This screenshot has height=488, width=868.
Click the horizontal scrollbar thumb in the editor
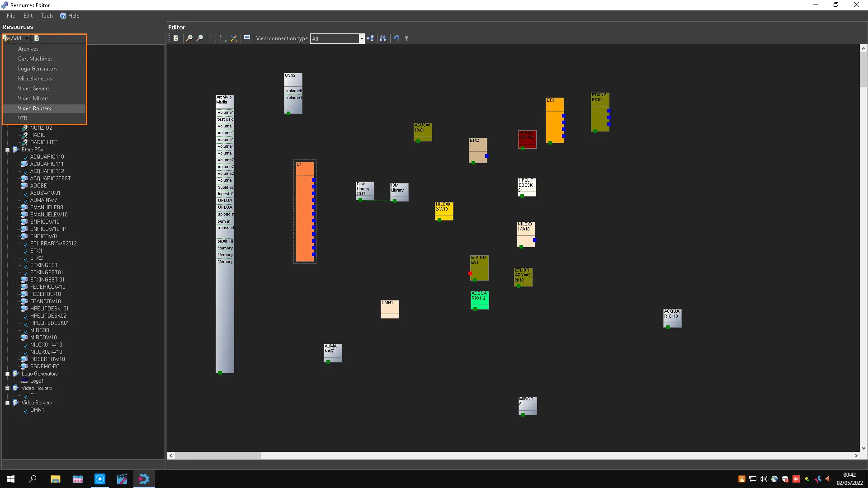(x=218, y=455)
